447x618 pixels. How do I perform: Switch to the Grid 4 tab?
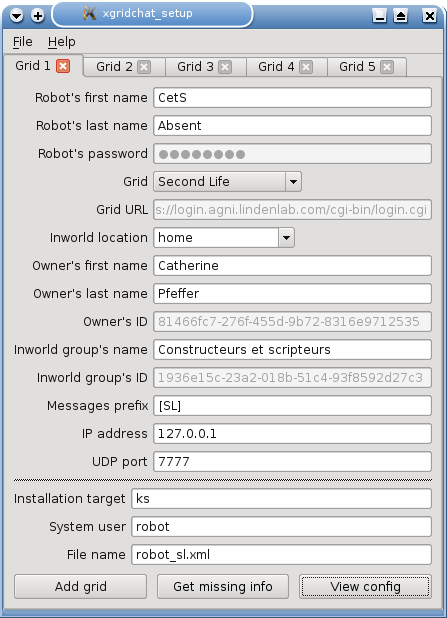click(276, 67)
